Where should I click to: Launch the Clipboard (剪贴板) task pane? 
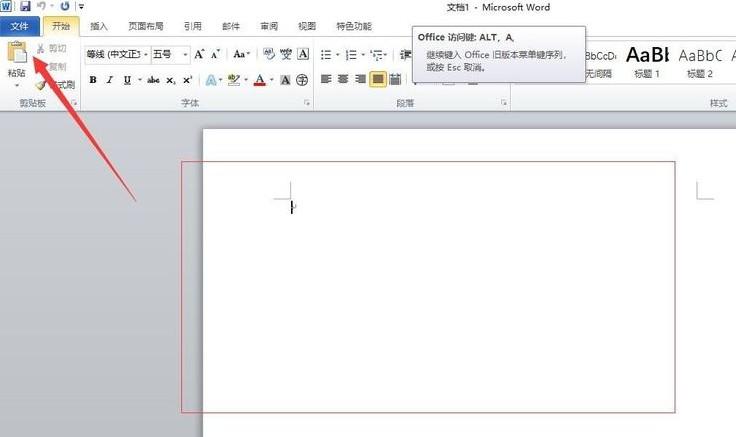tap(74, 103)
